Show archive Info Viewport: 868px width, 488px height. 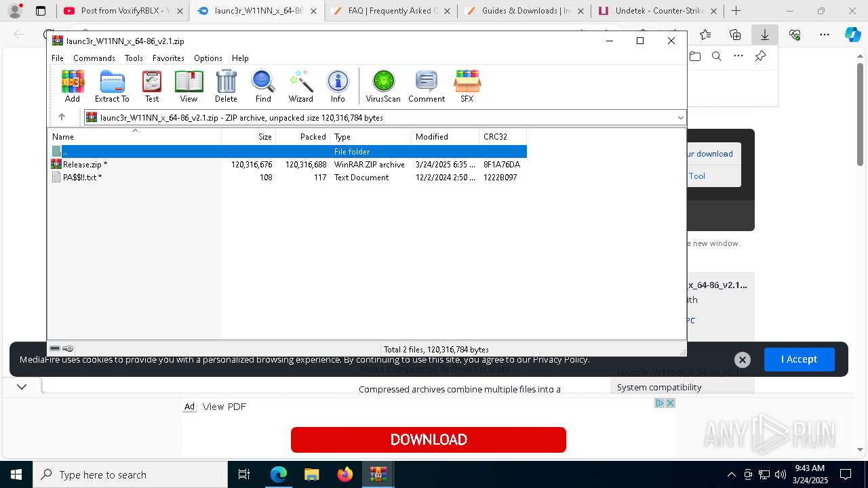[338, 86]
